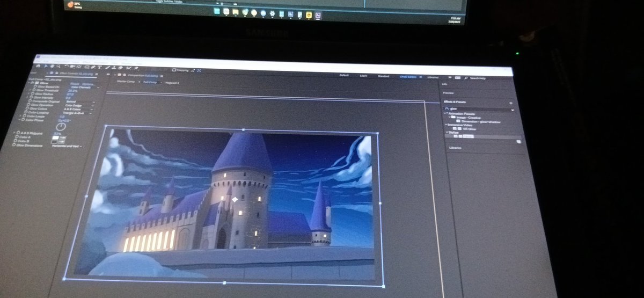Select the Pen tool

(x=93, y=67)
